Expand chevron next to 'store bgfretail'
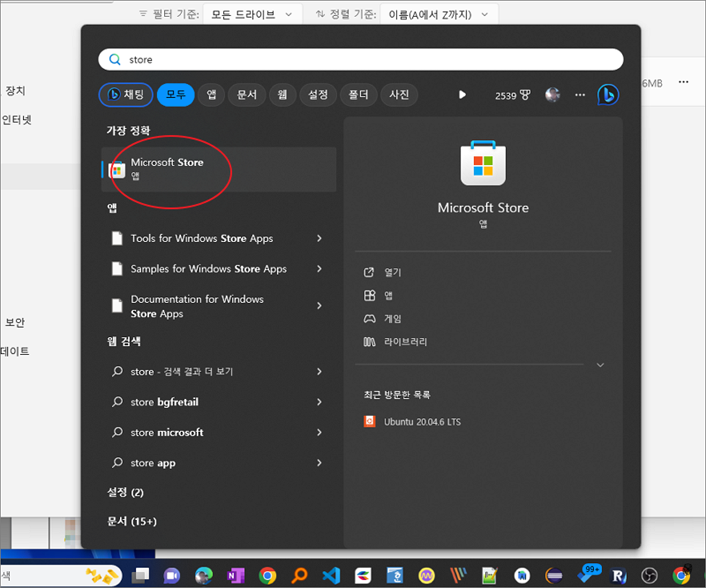This screenshot has height=588, width=706. [x=319, y=402]
